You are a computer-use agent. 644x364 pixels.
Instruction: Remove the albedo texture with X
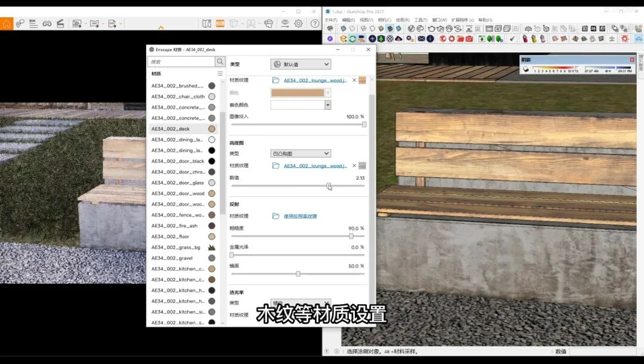click(354, 80)
